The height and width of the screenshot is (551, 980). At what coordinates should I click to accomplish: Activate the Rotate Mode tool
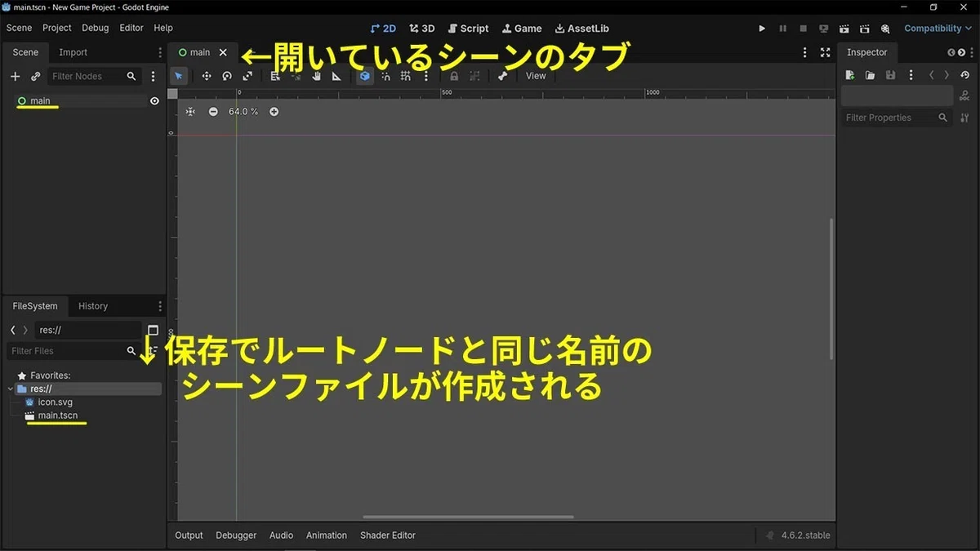coord(227,76)
